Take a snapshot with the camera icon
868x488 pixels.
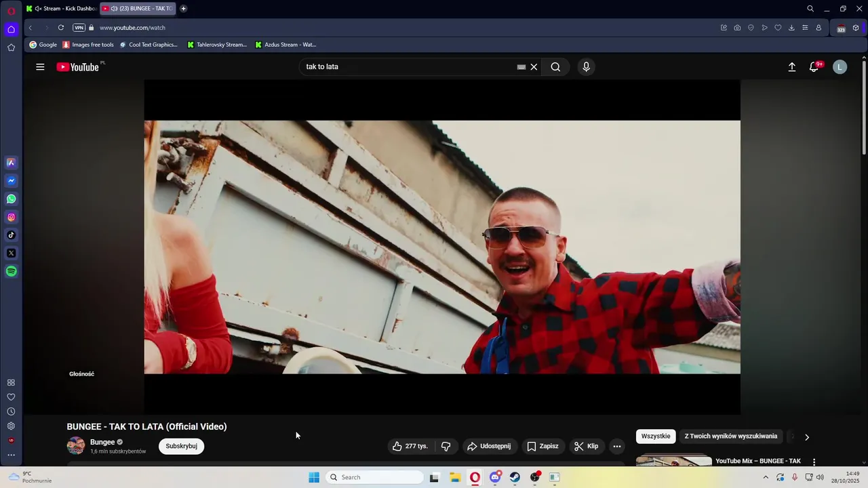tap(737, 28)
